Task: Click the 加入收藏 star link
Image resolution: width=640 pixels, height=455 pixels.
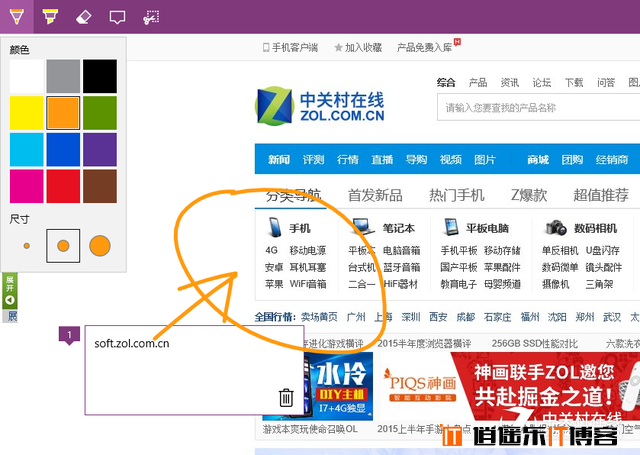Action: tap(358, 48)
